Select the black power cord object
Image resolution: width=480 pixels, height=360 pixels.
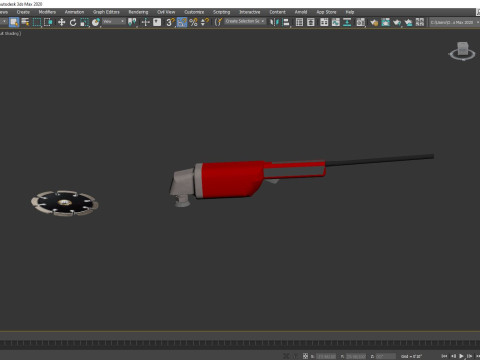379,160
